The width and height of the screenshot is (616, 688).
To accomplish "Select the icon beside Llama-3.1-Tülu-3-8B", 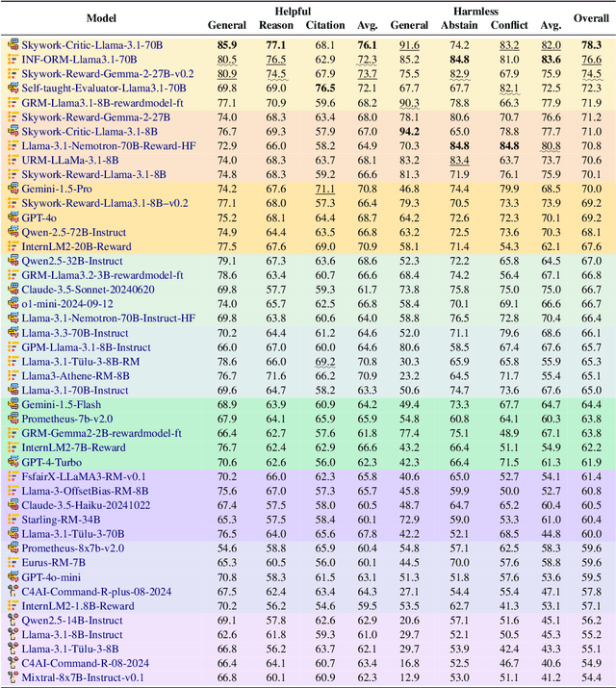I will (13, 649).
